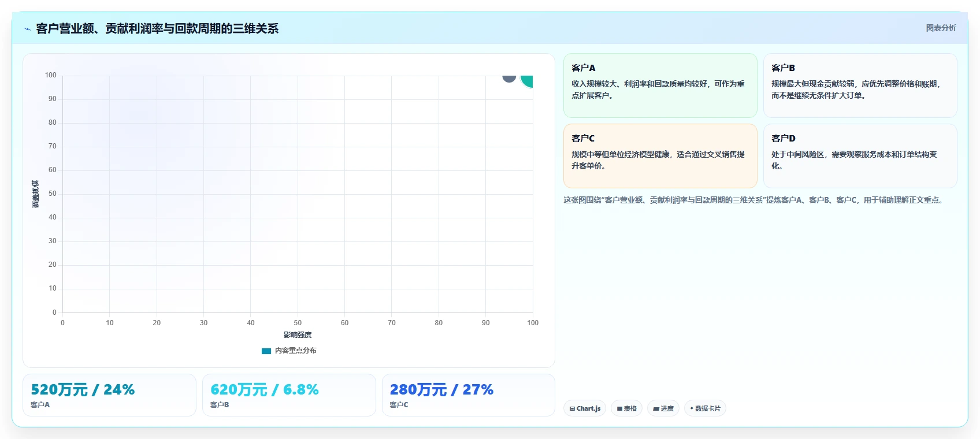This screenshot has width=980, height=439.
Task: Click the 客户C label under 280万元
Action: [x=399, y=405]
